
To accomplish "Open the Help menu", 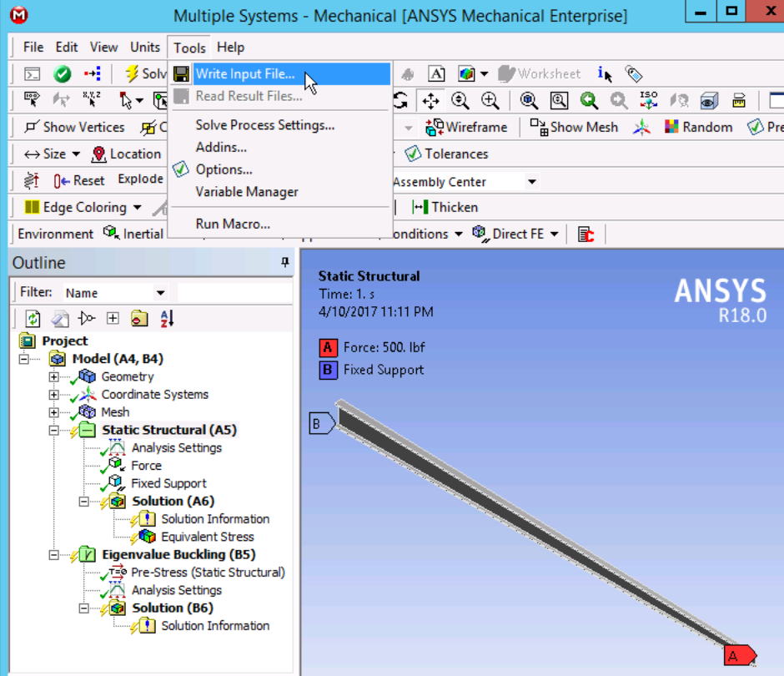I will [230, 47].
